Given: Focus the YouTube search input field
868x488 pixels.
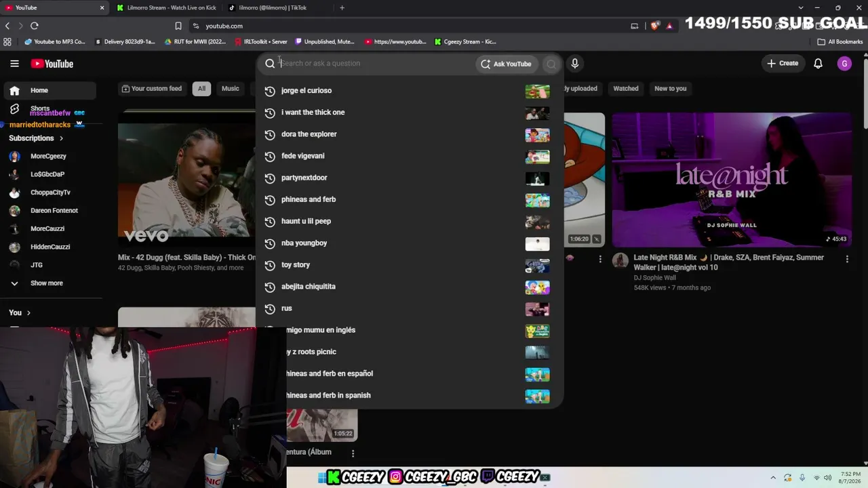Looking at the screenshot, I should tap(376, 64).
